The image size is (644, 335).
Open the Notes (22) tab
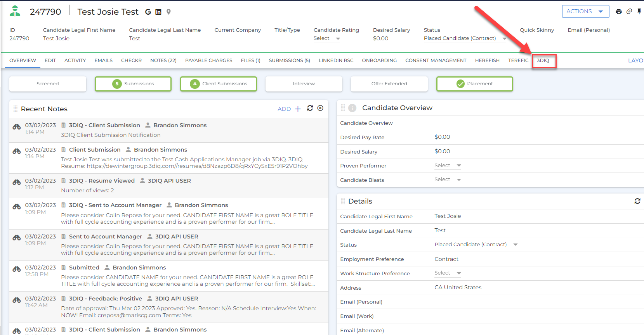pyautogui.click(x=163, y=60)
